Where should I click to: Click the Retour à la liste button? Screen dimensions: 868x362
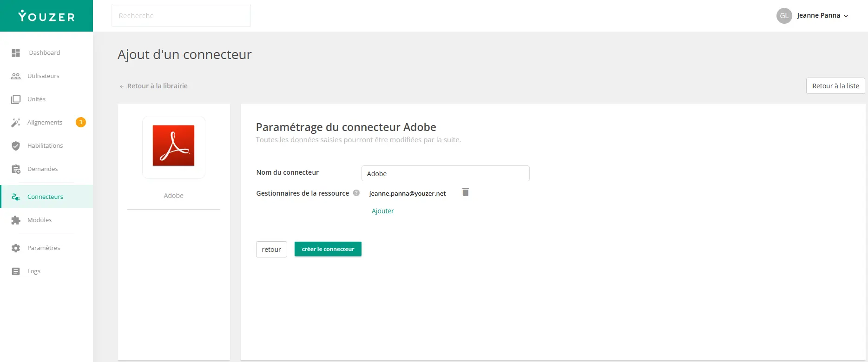click(835, 86)
